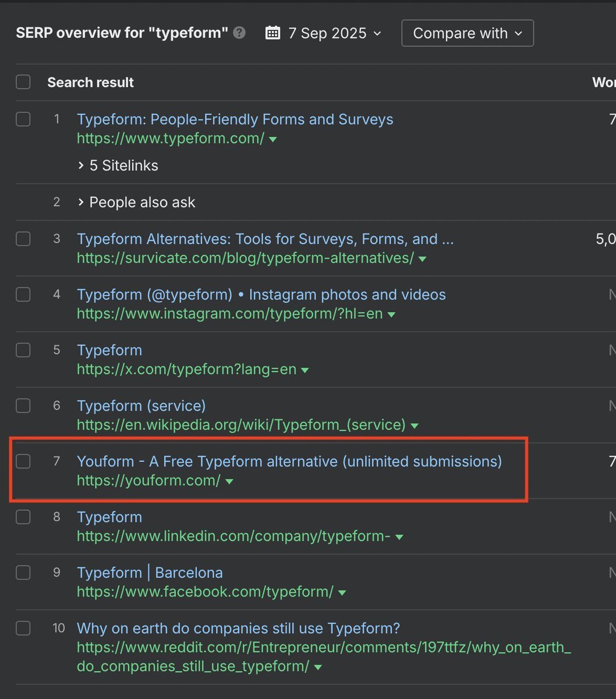Open Typeform: People-Friendly Forms and Surveys title

pos(235,119)
